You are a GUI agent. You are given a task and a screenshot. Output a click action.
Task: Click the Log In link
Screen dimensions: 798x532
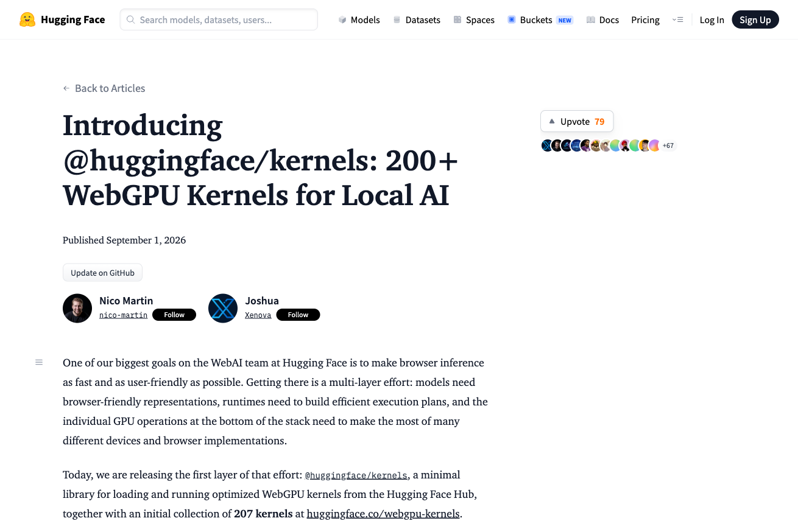click(711, 19)
